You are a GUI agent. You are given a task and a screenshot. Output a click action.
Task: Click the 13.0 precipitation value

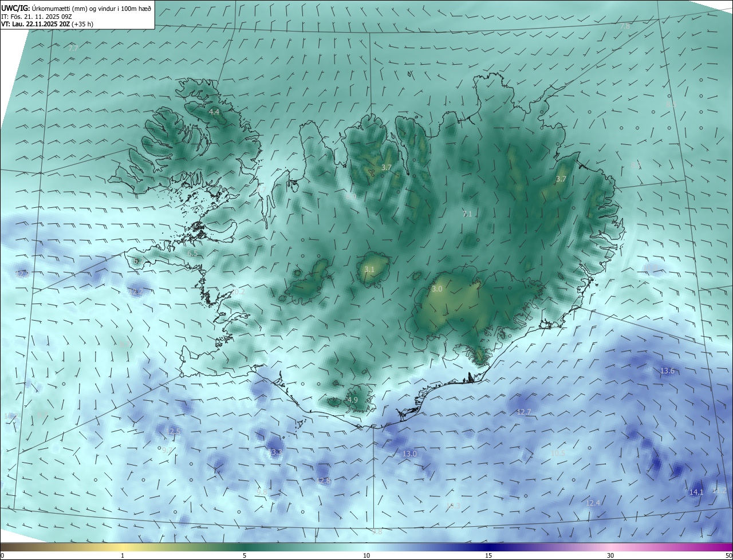[x=409, y=454]
